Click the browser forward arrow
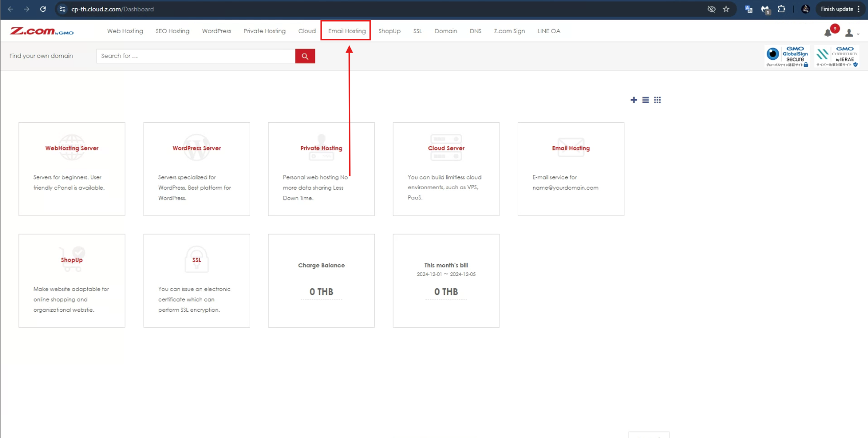 tap(27, 9)
